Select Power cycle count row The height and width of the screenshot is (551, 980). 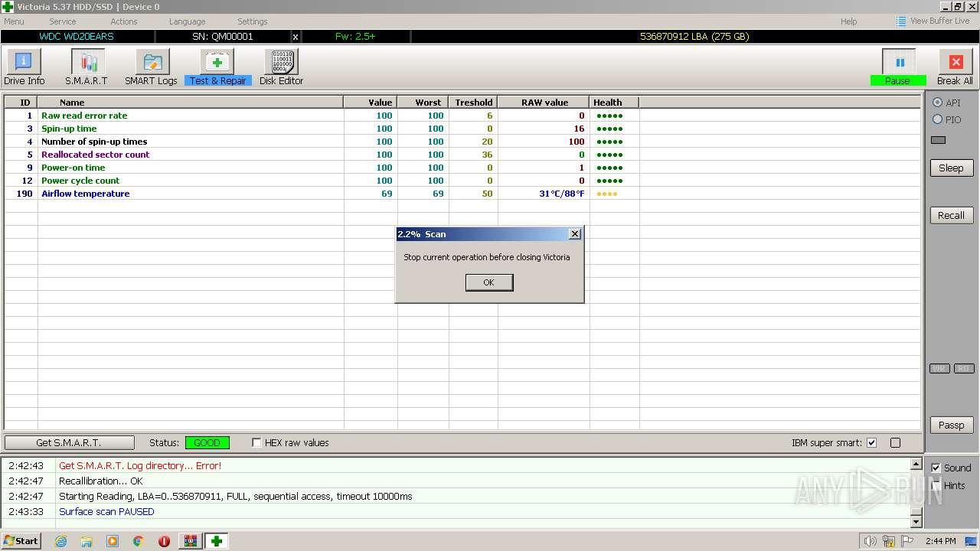(x=462, y=181)
